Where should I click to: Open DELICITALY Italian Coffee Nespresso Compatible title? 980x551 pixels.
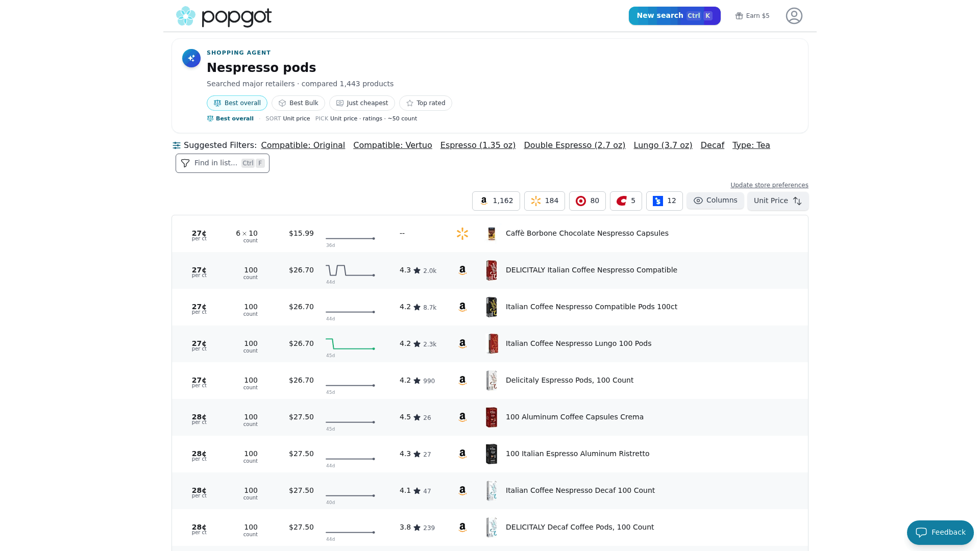coord(592,270)
